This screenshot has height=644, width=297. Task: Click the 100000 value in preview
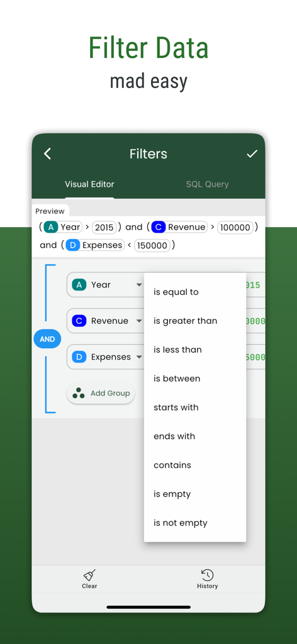pos(235,228)
